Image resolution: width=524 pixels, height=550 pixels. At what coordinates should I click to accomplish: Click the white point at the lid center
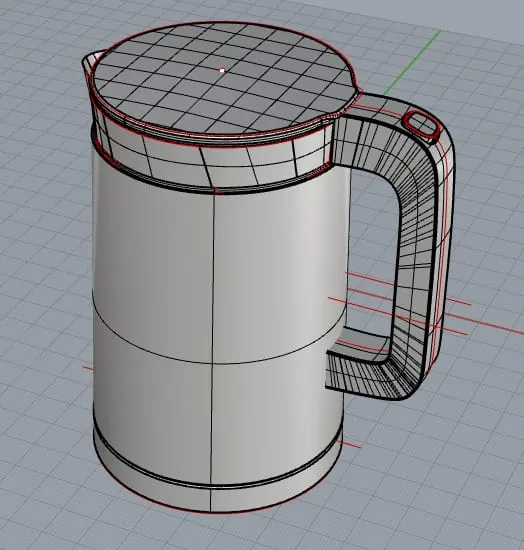[222, 71]
